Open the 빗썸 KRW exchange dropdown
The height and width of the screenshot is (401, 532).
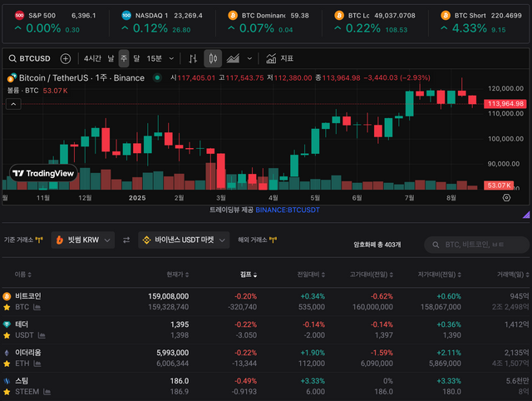pyautogui.click(x=83, y=240)
